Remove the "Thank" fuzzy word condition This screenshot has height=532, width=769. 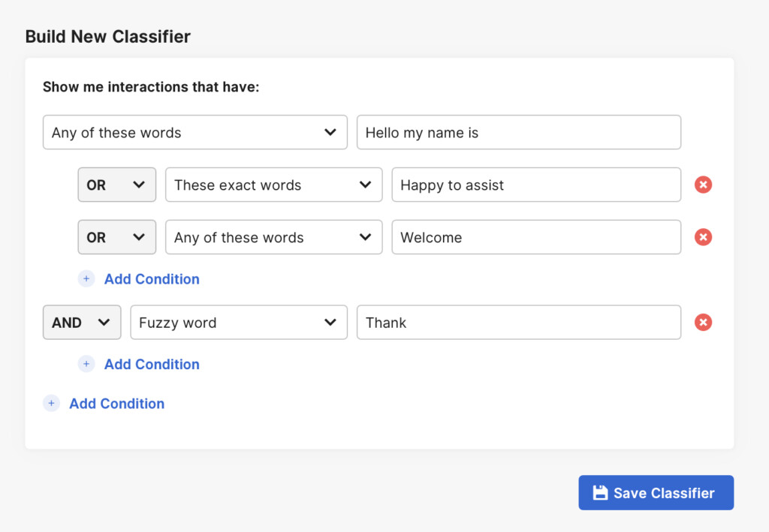(703, 322)
